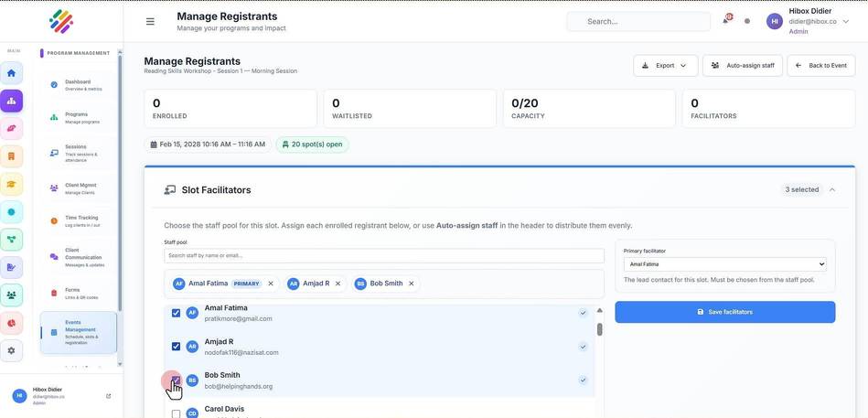Viewport: 868px width, 418px height.
Task: Click the 0/20 Capacity stat card
Action: pos(589,109)
